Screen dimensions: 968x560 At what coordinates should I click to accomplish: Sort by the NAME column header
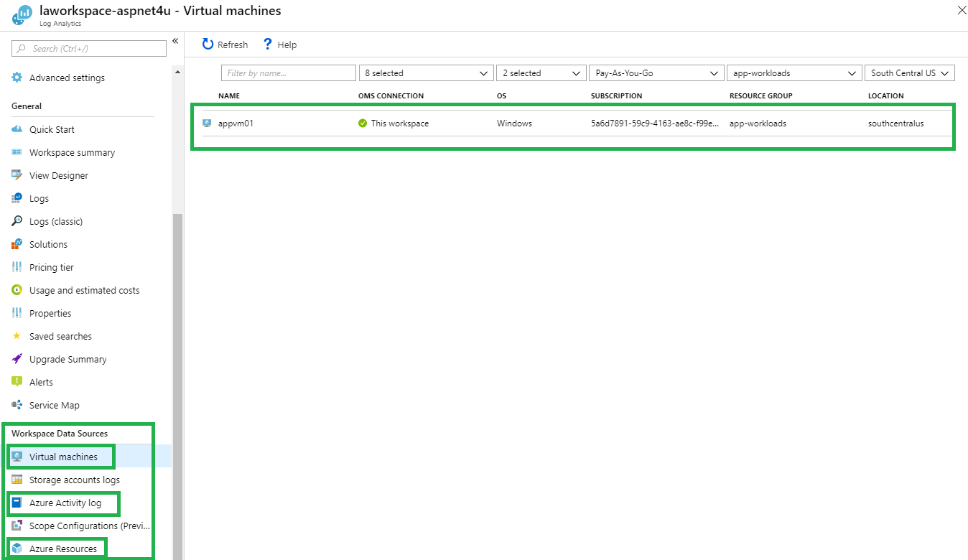click(x=229, y=95)
